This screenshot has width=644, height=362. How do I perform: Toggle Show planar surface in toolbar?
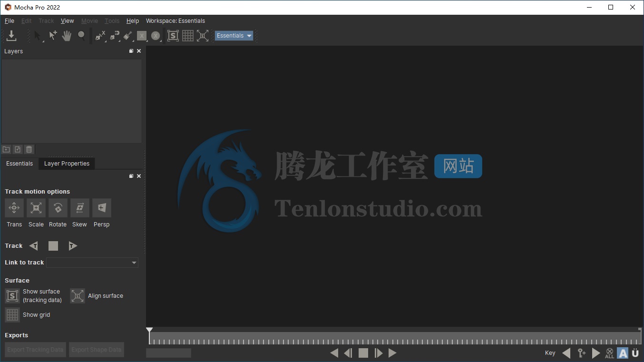(173, 36)
